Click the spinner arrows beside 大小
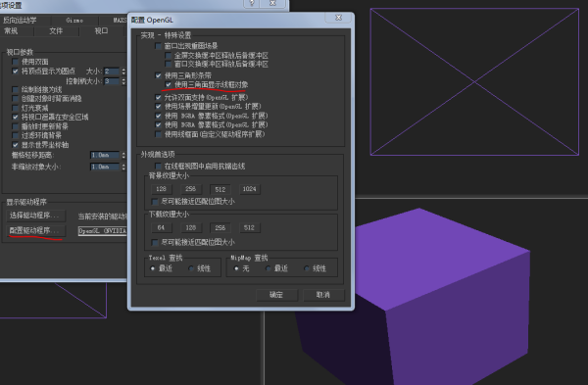Screen dimensions: 588x385 click(x=123, y=72)
